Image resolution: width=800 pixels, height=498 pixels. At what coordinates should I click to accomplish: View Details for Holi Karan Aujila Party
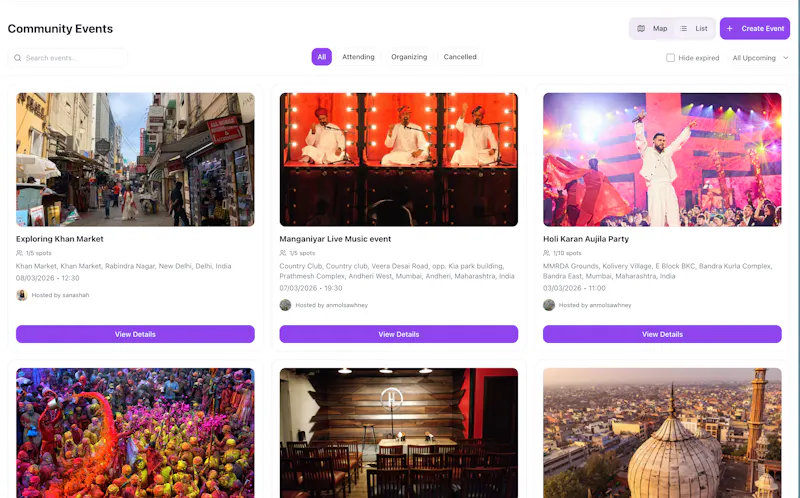[x=662, y=334]
